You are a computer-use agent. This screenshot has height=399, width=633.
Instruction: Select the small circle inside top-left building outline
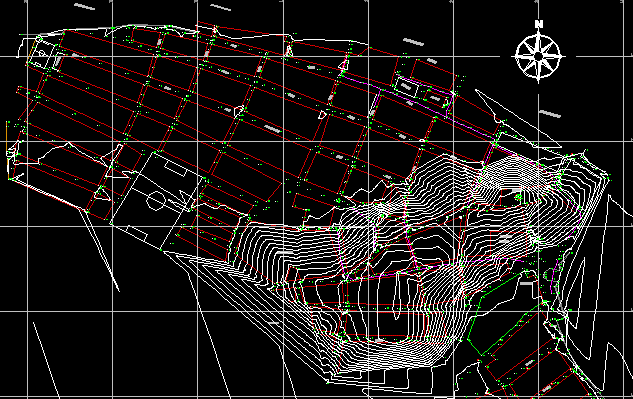42,53
